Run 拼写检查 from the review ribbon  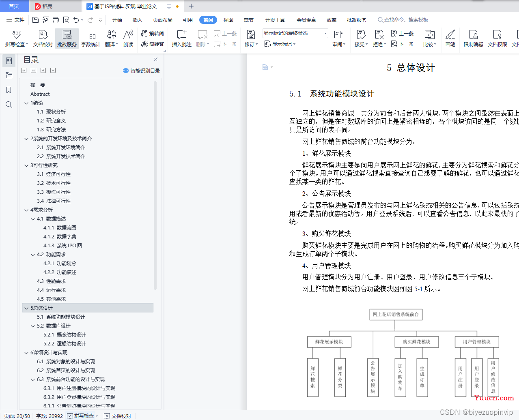[x=17, y=39]
